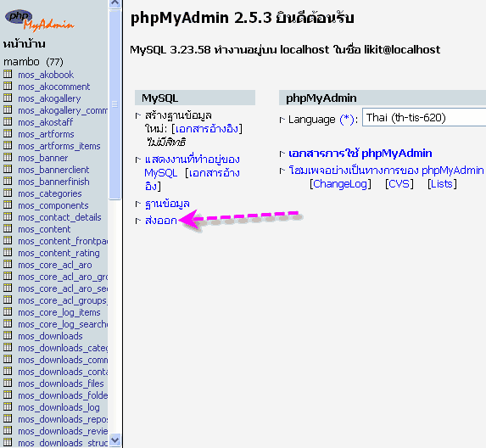Viewport: 486px width, 448px height.
Task: Click table icon next to mos_downloads_log
Action: tap(8, 406)
